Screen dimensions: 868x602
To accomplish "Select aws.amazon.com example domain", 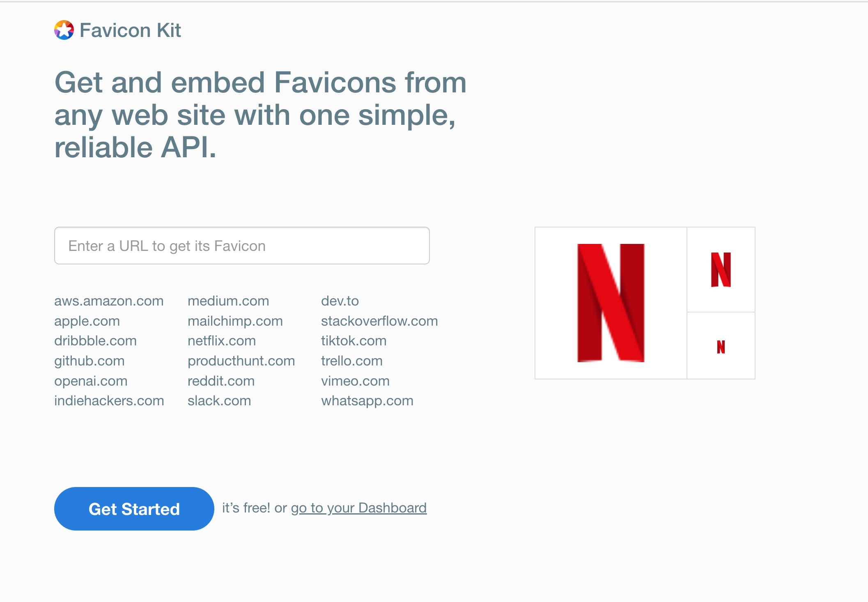I will point(109,301).
